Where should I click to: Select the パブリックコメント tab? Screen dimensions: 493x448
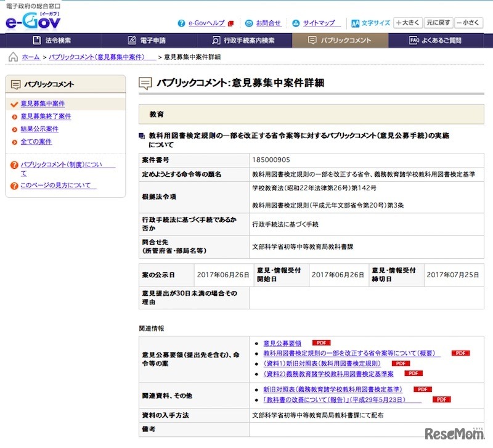tap(340, 41)
